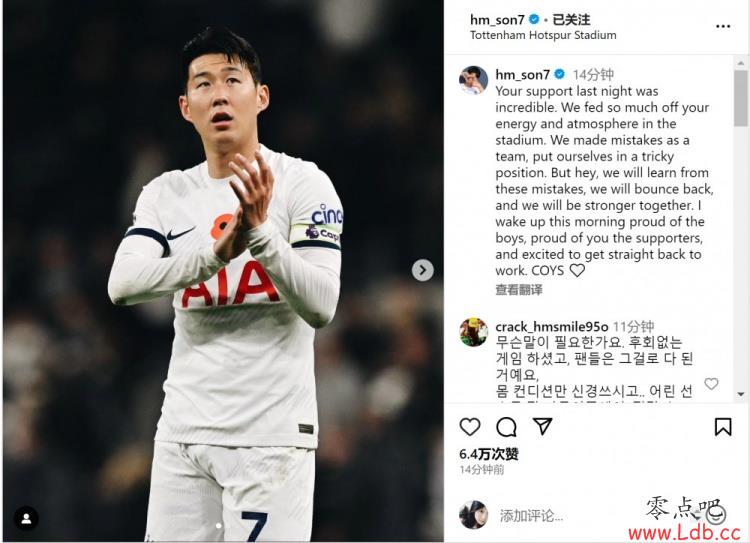This screenshot has height=543, width=750.
Task: Click scrollbar up arrow in comments
Action: pos(741,63)
